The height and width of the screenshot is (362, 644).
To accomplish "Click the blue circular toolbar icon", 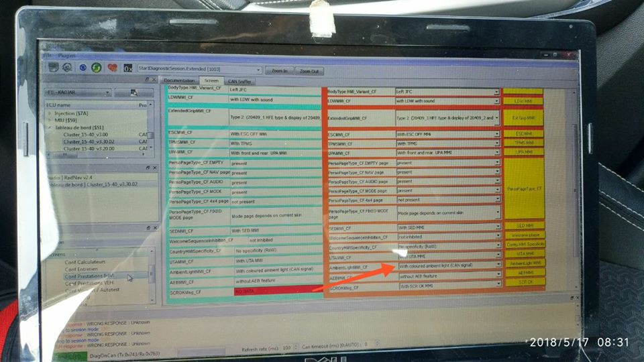I will coord(83,67).
